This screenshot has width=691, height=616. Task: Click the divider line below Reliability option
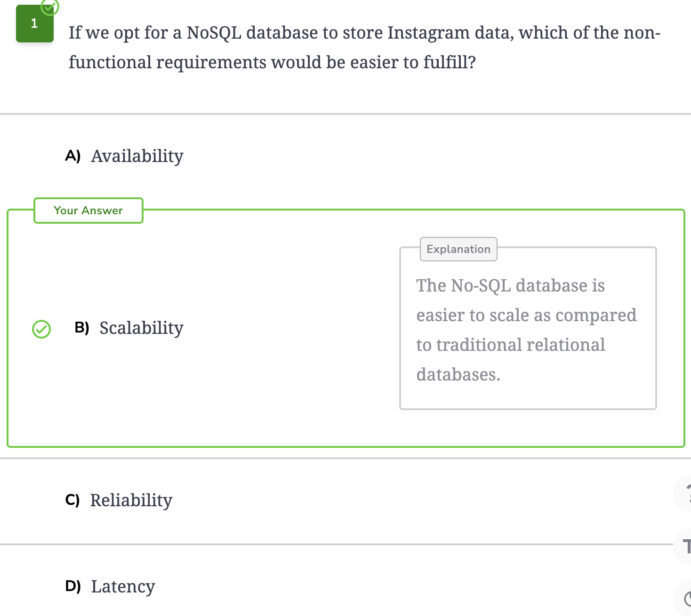[337, 544]
